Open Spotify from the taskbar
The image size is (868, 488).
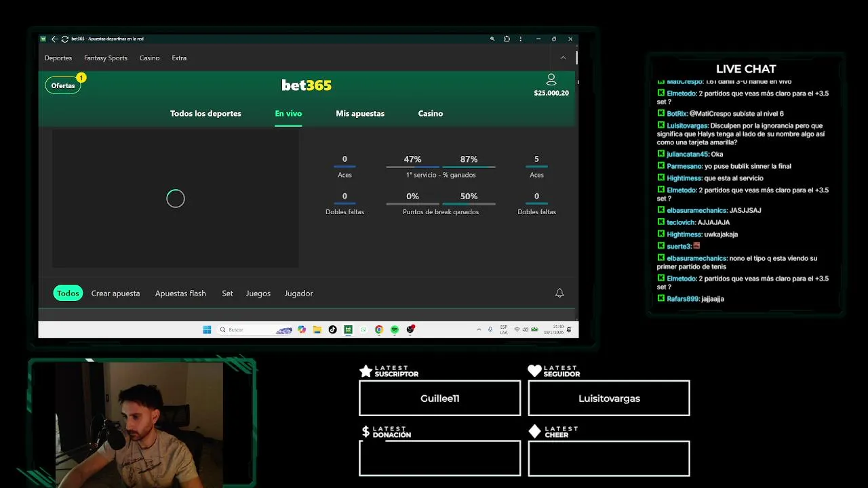395,329
